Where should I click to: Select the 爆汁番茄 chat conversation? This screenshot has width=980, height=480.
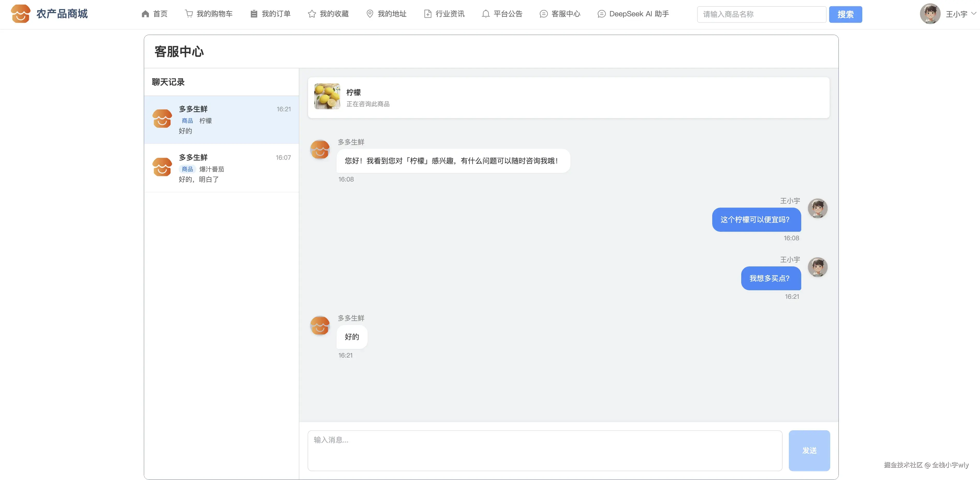(x=221, y=168)
